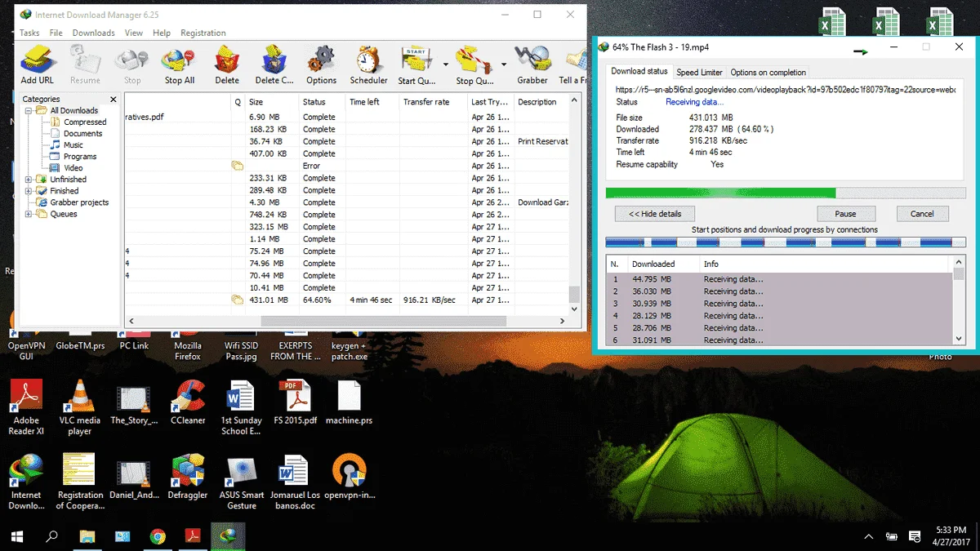Cancel The Flash 3 download

[x=922, y=214]
